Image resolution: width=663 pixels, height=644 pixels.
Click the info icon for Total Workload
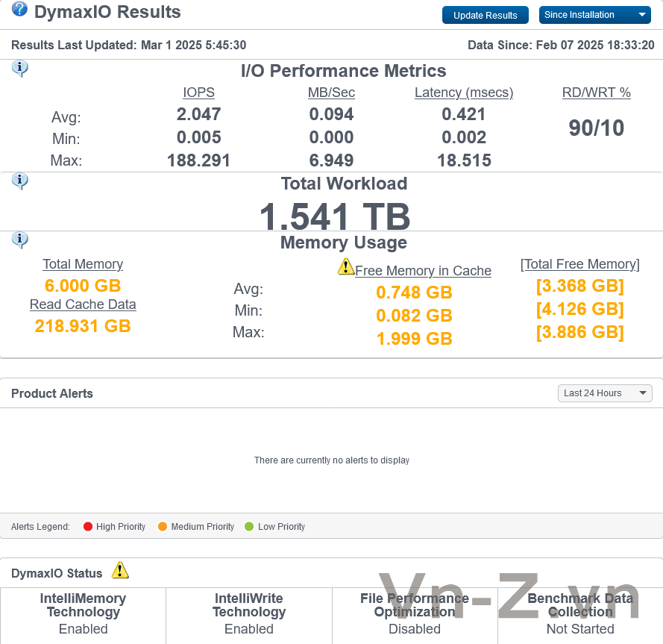pos(20,181)
